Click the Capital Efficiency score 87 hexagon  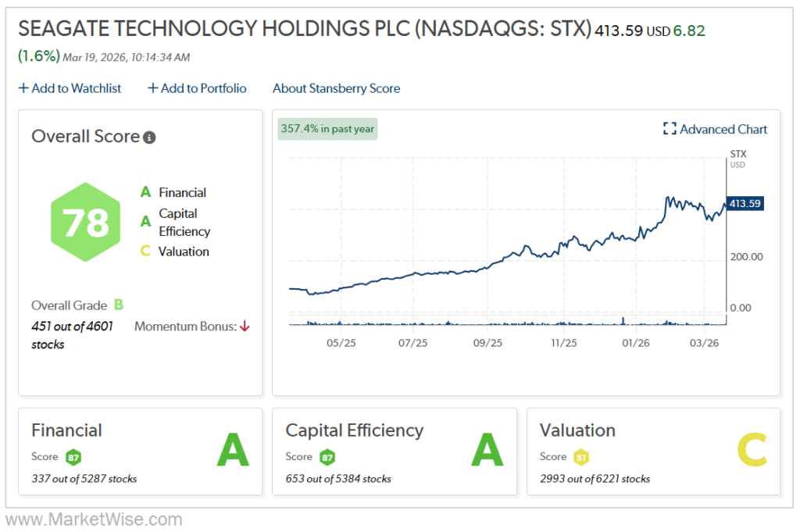coord(328,457)
